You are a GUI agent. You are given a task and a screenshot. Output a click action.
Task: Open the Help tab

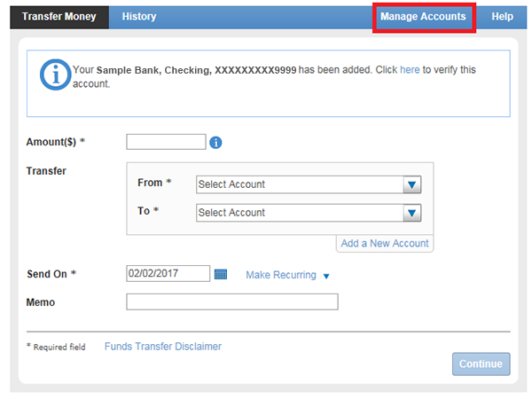502,17
